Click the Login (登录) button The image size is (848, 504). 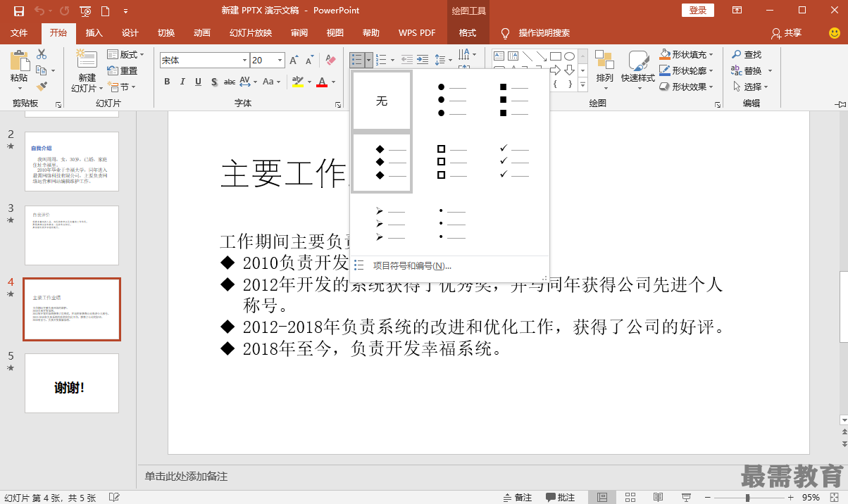pyautogui.click(x=697, y=11)
